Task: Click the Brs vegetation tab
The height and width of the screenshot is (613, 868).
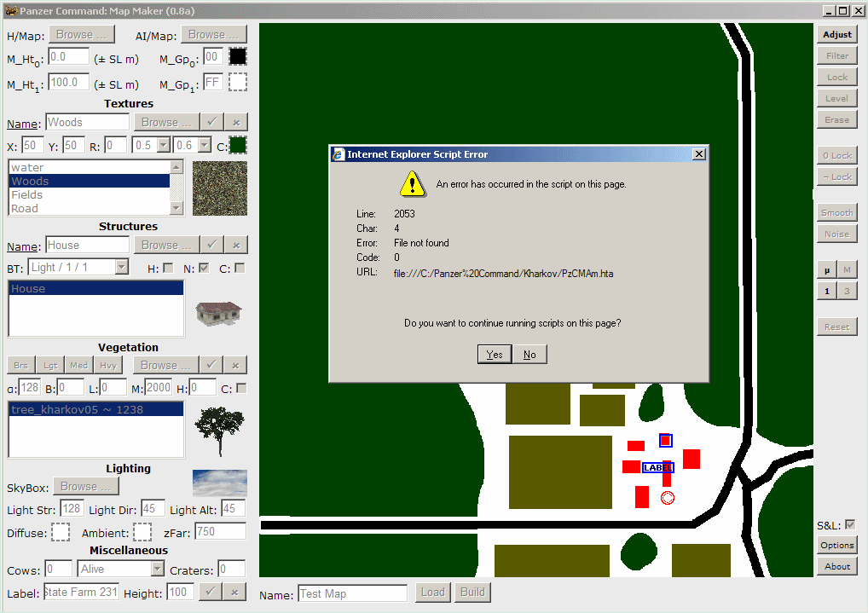Action: tap(21, 366)
